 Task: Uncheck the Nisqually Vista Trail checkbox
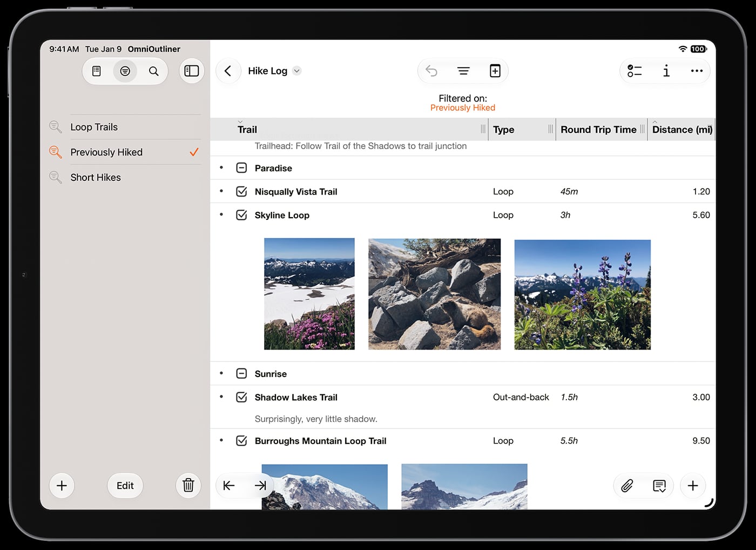pyautogui.click(x=241, y=192)
